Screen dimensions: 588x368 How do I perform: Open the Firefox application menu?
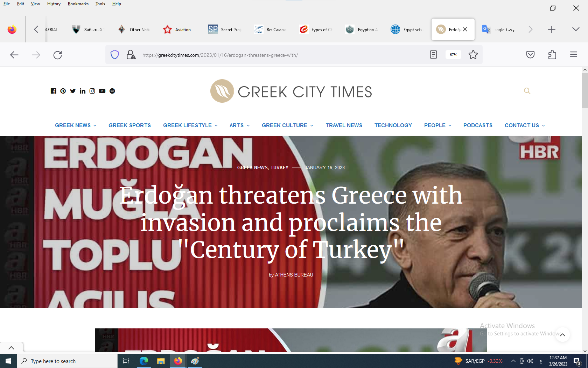[x=574, y=55]
